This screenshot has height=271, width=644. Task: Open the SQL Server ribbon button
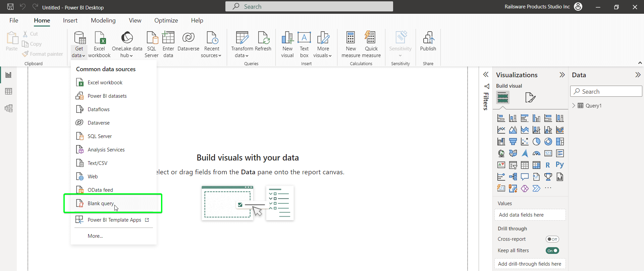[152, 45]
